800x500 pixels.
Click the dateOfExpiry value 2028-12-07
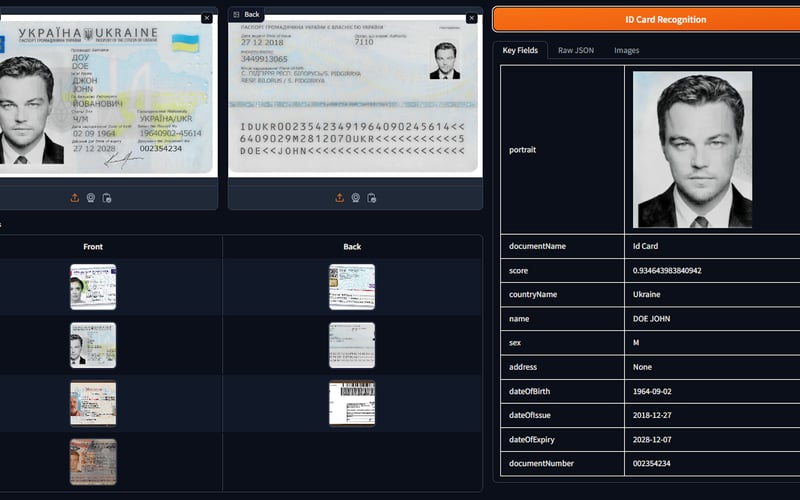[x=652, y=439]
